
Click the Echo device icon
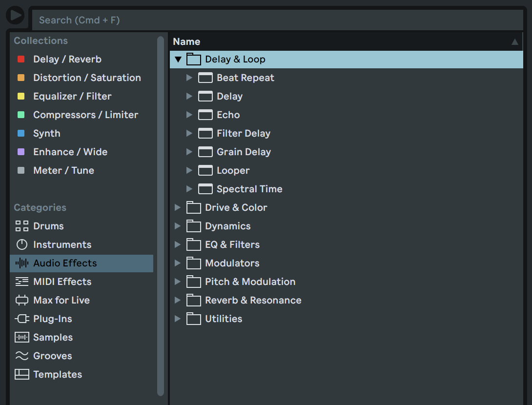205,115
